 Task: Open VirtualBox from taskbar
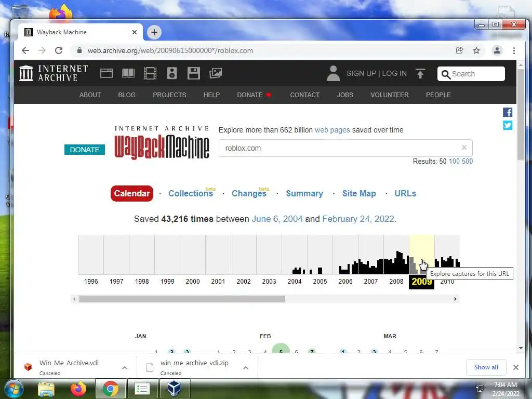[174, 389]
